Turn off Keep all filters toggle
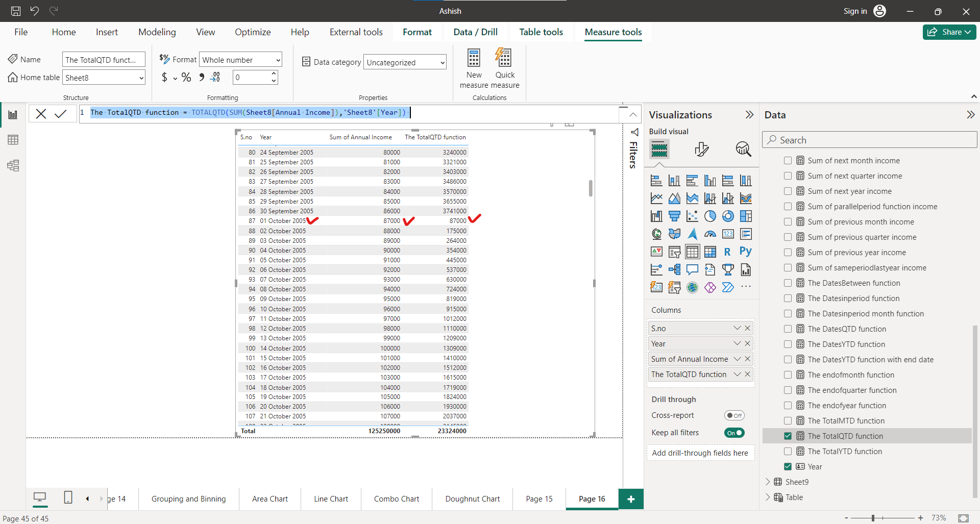980x524 pixels. [x=734, y=432]
